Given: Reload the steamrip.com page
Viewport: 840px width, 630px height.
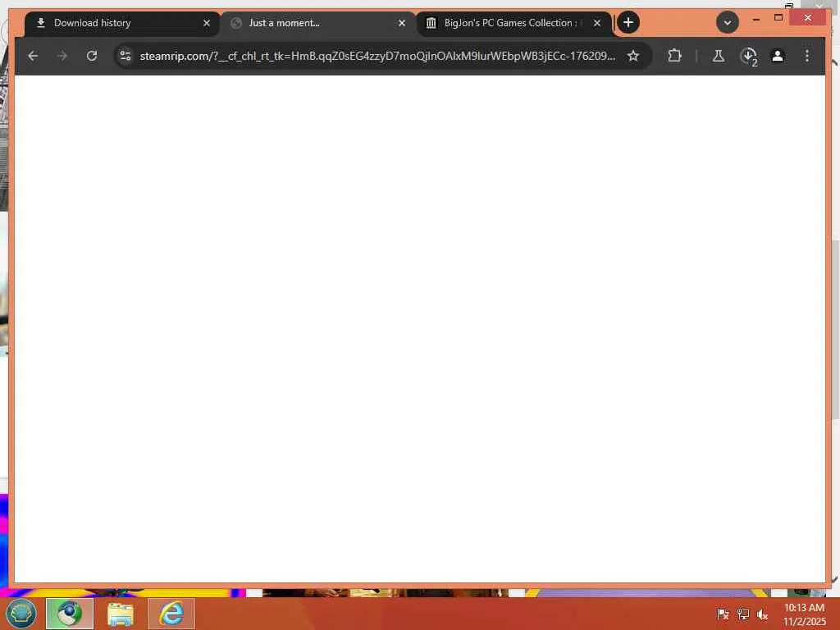Looking at the screenshot, I should tap(92, 56).
